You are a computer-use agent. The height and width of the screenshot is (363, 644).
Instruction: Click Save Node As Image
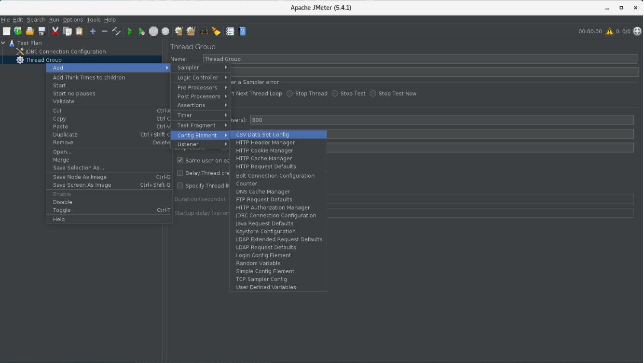109,177
